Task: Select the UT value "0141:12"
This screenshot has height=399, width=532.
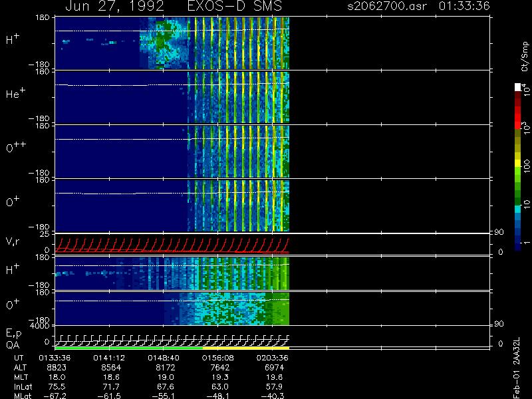Action: coord(109,358)
